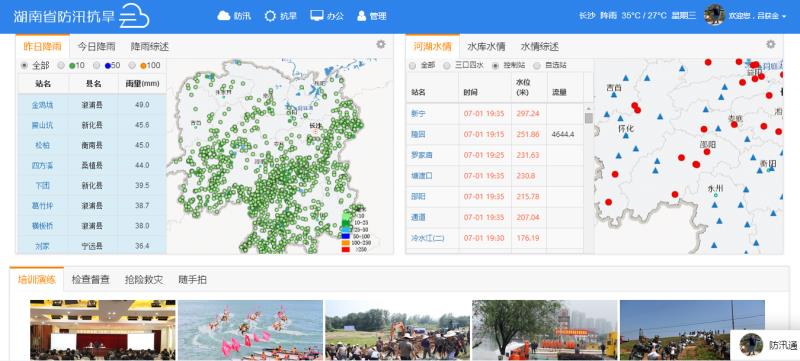
Task: Click the cloud logo next to title
Action: (x=134, y=16)
